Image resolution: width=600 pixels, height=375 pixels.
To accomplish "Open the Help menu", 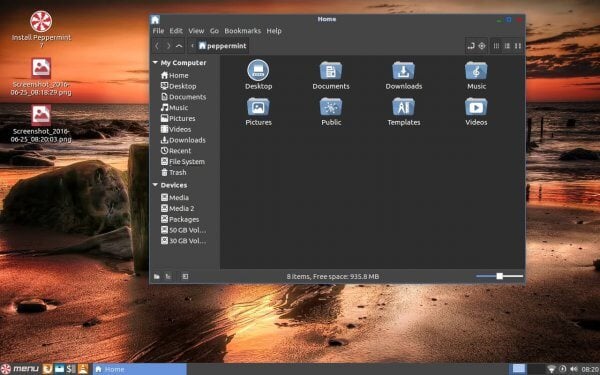I will pos(274,31).
